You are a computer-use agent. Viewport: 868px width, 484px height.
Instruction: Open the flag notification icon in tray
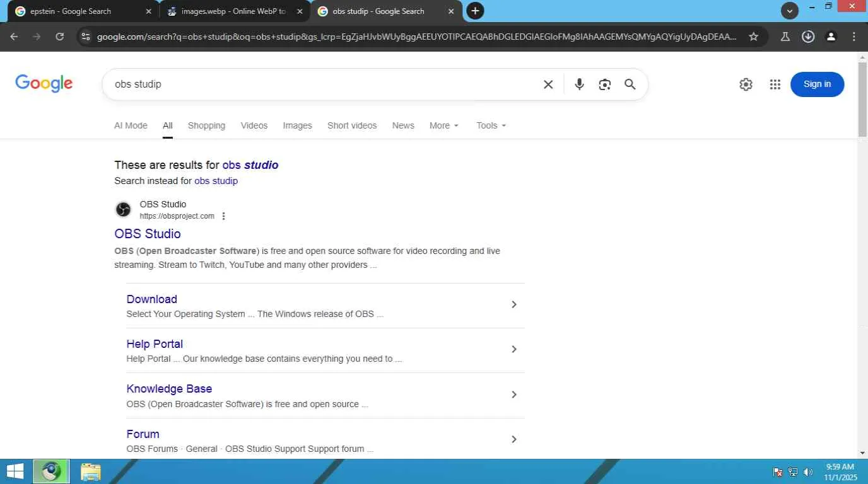point(778,472)
